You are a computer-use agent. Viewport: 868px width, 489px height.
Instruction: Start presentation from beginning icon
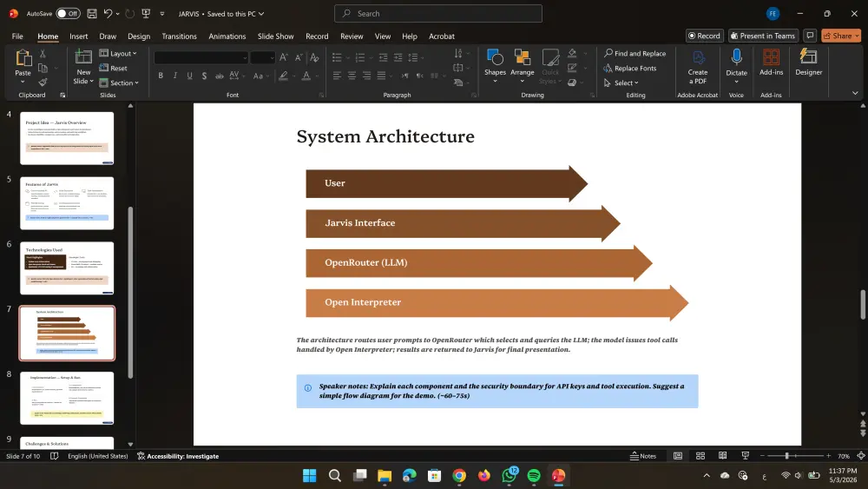(x=146, y=14)
